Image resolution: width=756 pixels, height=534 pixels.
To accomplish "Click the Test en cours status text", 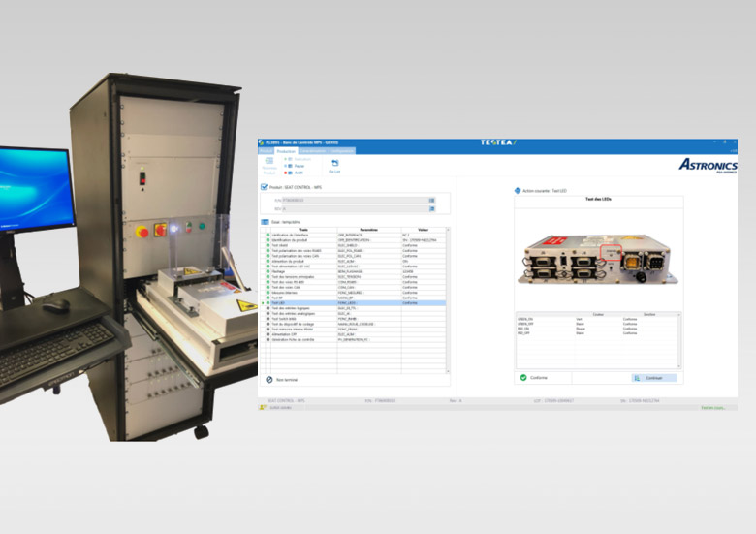I will coord(713,408).
